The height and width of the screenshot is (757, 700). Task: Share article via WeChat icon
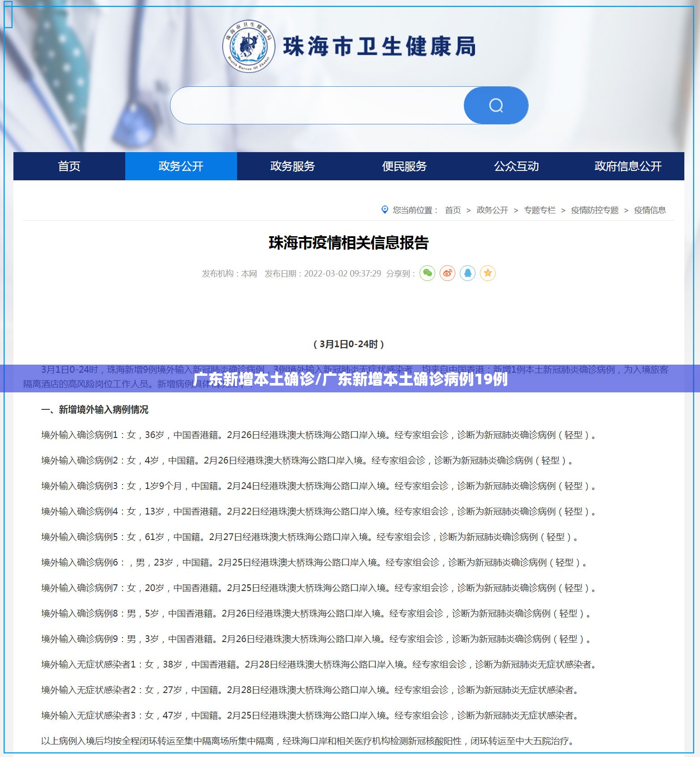click(x=427, y=273)
